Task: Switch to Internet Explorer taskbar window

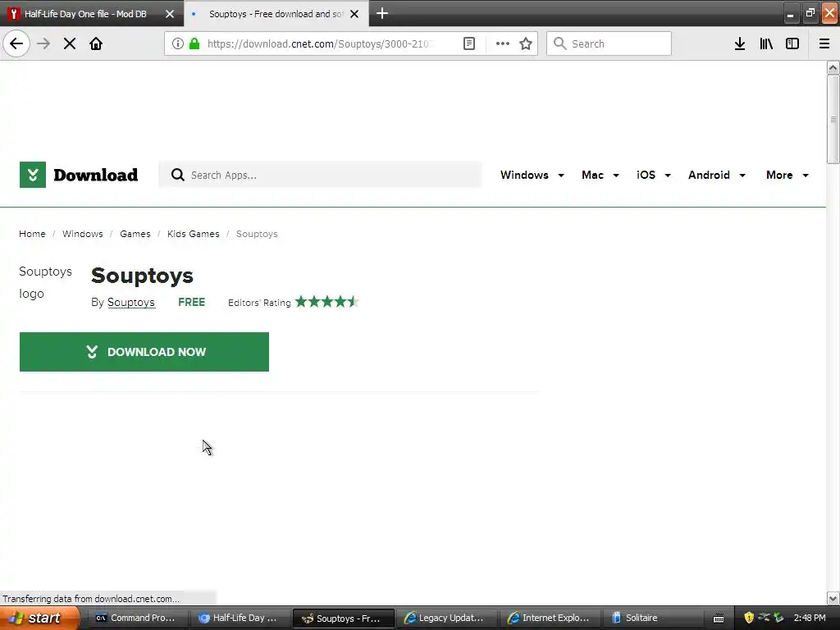Action: pos(549,619)
